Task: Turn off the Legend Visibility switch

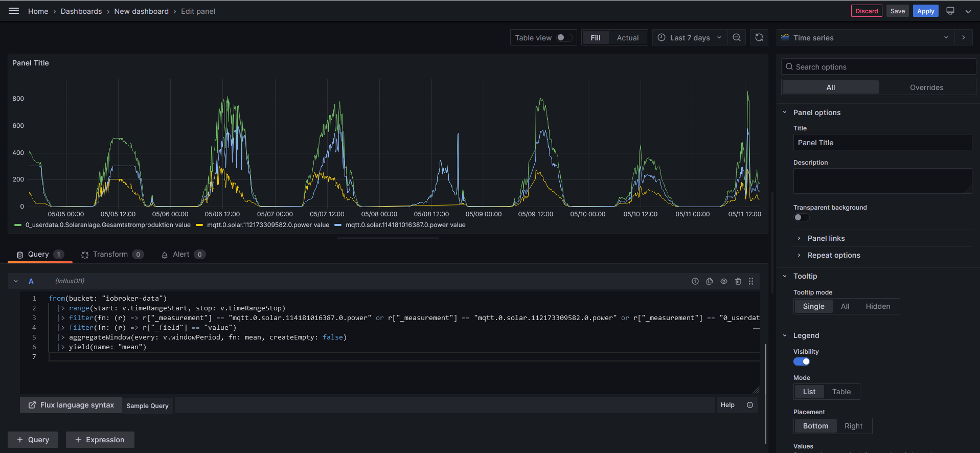Action: point(801,361)
